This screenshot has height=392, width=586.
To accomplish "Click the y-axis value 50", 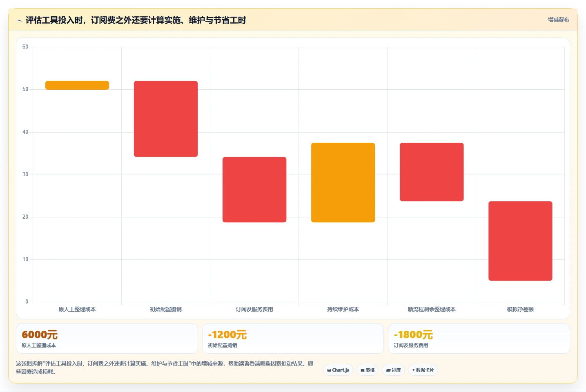I will coord(25,89).
